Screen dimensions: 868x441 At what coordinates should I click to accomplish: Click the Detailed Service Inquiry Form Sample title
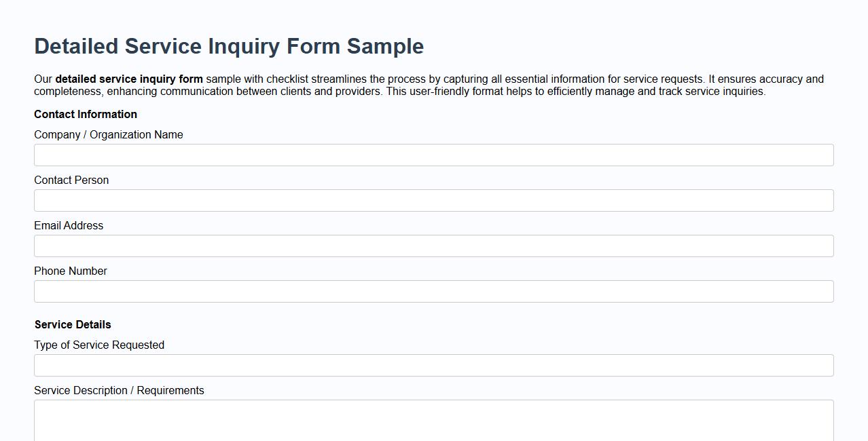point(228,46)
